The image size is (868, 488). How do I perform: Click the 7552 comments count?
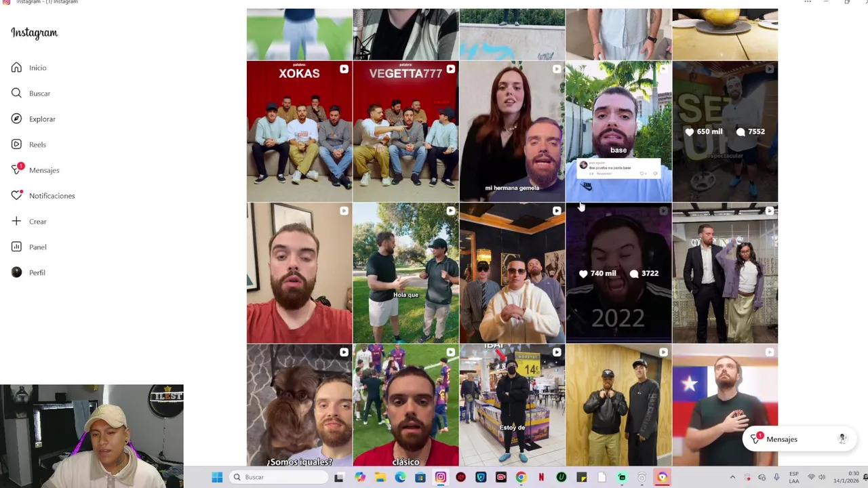click(x=751, y=131)
